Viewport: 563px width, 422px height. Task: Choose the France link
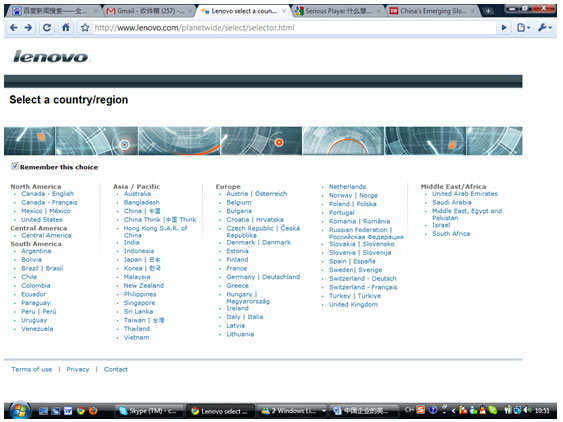pyautogui.click(x=237, y=268)
